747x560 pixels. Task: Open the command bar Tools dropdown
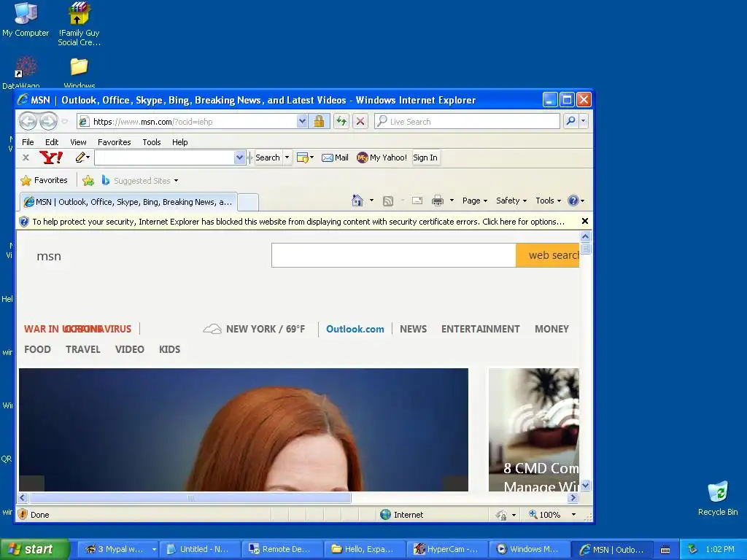coord(548,201)
